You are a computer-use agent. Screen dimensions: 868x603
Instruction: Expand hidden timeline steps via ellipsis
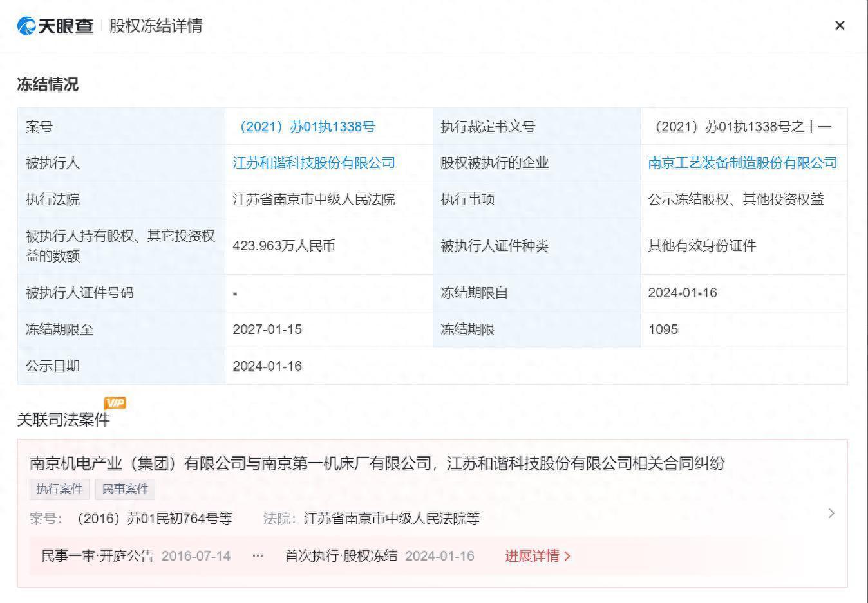pyautogui.click(x=258, y=556)
